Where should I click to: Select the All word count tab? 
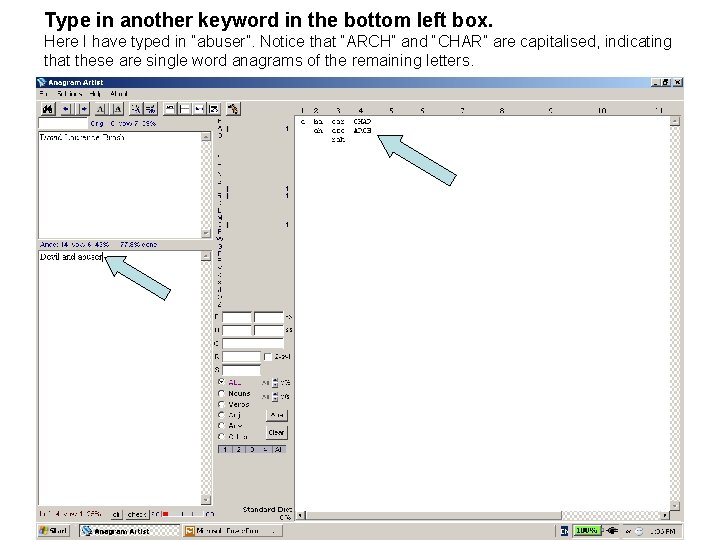pos(278,450)
